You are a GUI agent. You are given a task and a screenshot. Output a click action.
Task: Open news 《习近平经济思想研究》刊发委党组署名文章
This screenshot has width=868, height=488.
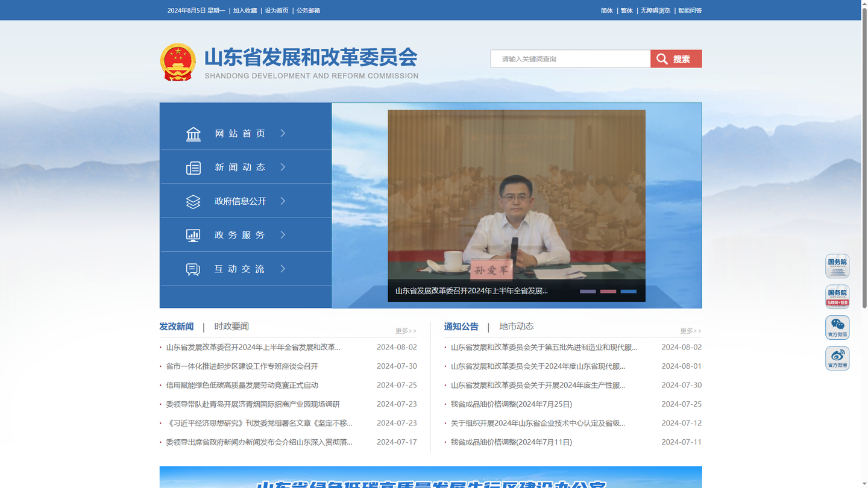[x=259, y=423]
